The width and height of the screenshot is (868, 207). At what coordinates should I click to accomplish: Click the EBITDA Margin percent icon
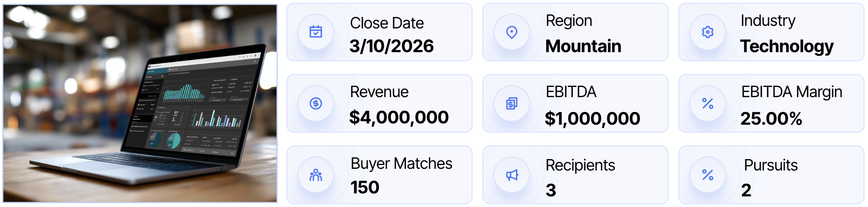pyautogui.click(x=707, y=103)
